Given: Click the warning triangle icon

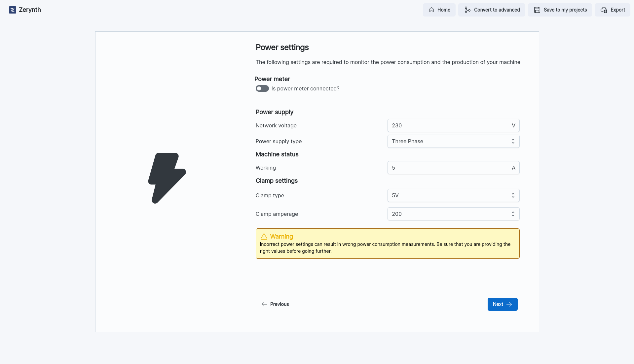Looking at the screenshot, I should pyautogui.click(x=264, y=237).
